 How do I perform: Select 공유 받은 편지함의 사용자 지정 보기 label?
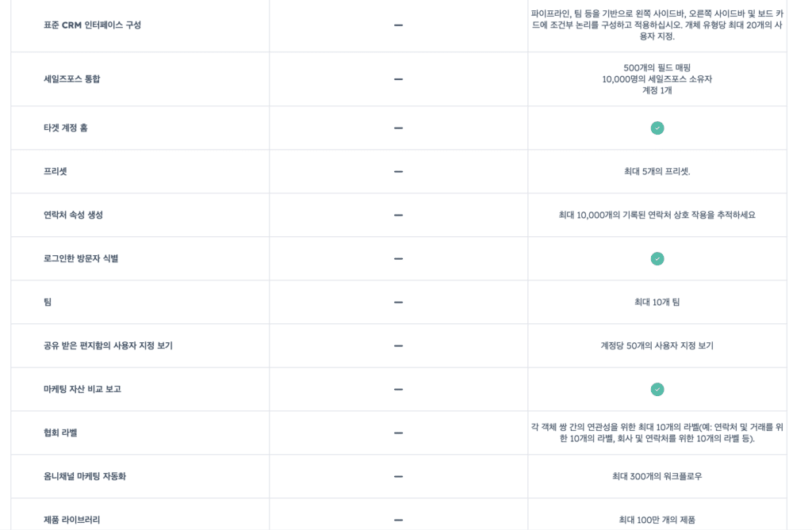coord(108,345)
